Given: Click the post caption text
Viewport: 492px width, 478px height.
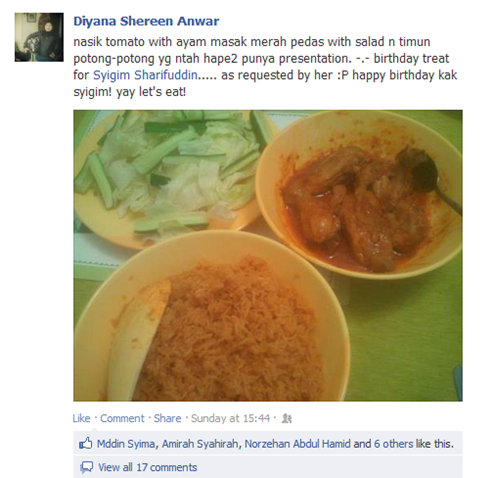Looking at the screenshot, I should [265, 67].
